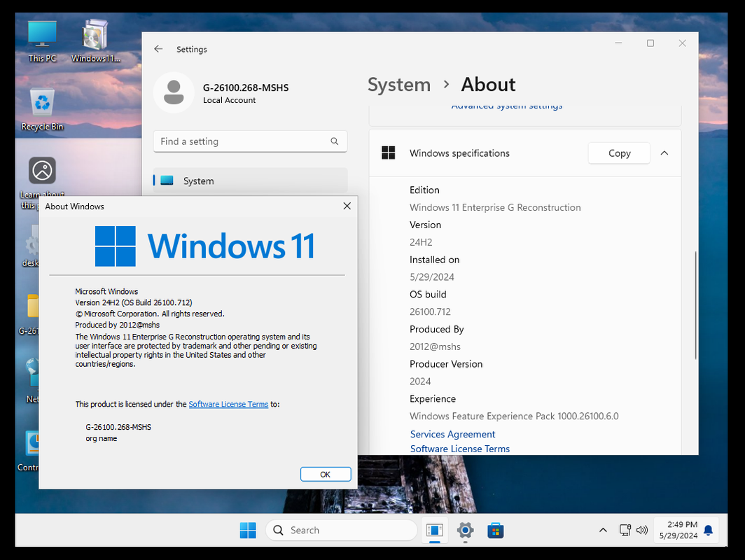Click 'Produced by 2012@mshs' in About Windows
The image size is (745, 560).
(118, 325)
